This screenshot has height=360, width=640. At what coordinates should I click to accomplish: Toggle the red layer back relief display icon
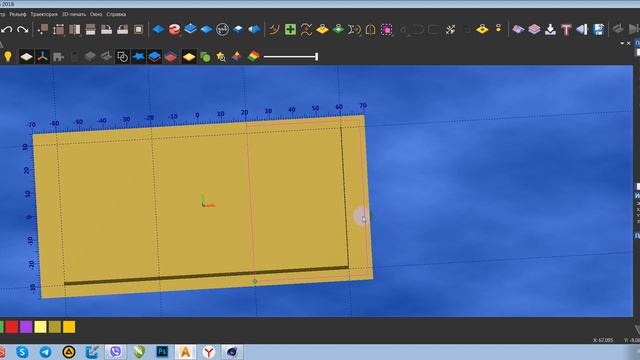click(x=171, y=57)
